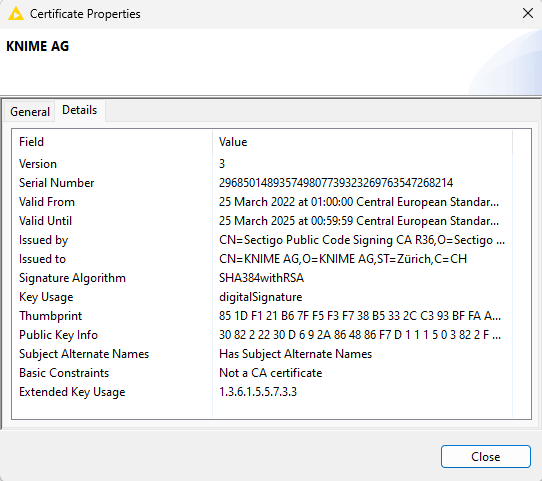This screenshot has height=481, width=542.
Task: Click the public key value starting '30 82 2 22'
Action: click(x=360, y=335)
